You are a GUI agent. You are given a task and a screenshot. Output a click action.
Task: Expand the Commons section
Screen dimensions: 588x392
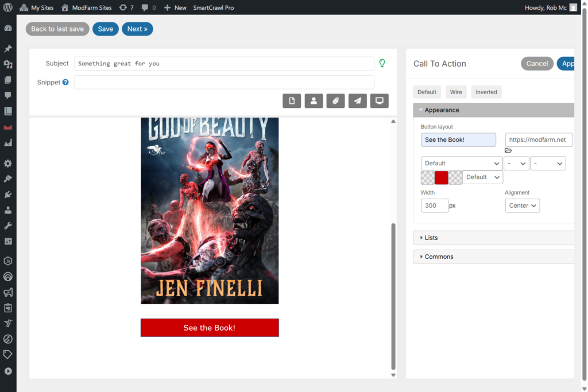tap(439, 257)
